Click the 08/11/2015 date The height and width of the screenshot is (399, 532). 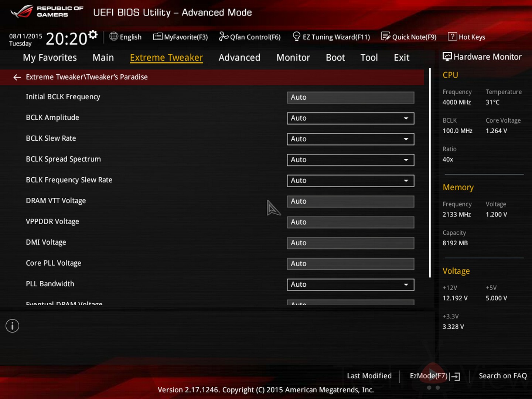pos(26,36)
